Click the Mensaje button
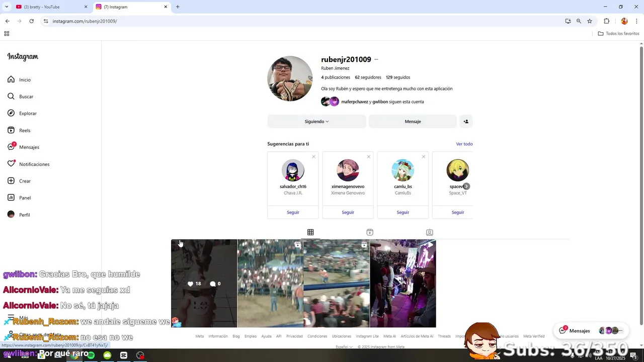The height and width of the screenshot is (362, 644). [x=413, y=121]
